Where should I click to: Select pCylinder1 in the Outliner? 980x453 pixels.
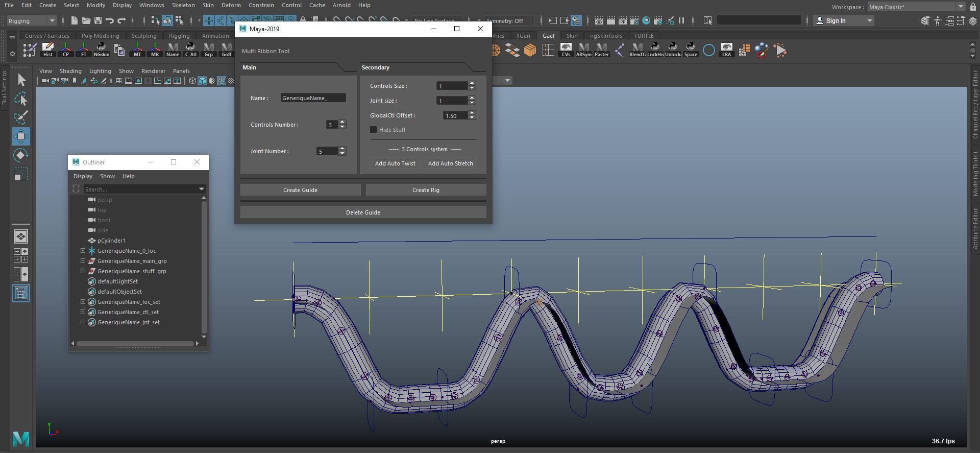click(111, 241)
